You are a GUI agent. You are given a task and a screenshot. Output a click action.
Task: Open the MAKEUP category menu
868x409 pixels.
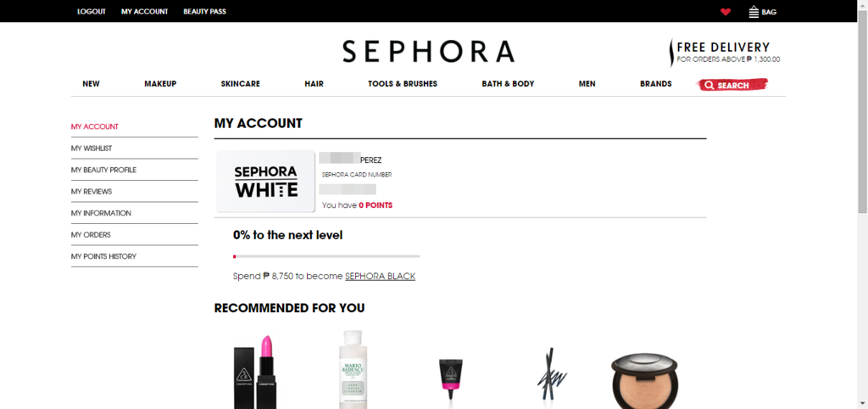pyautogui.click(x=160, y=84)
